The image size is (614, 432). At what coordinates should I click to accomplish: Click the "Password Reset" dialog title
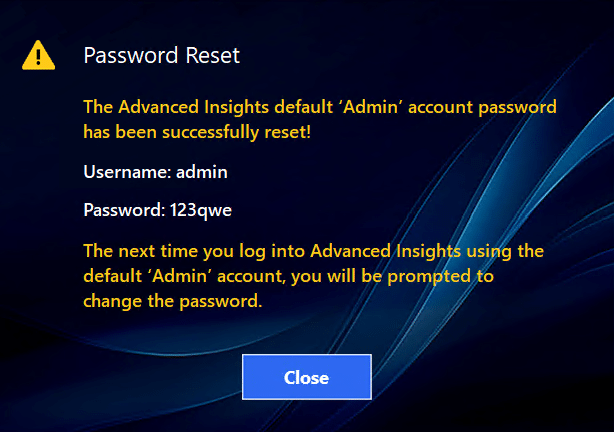[161, 55]
